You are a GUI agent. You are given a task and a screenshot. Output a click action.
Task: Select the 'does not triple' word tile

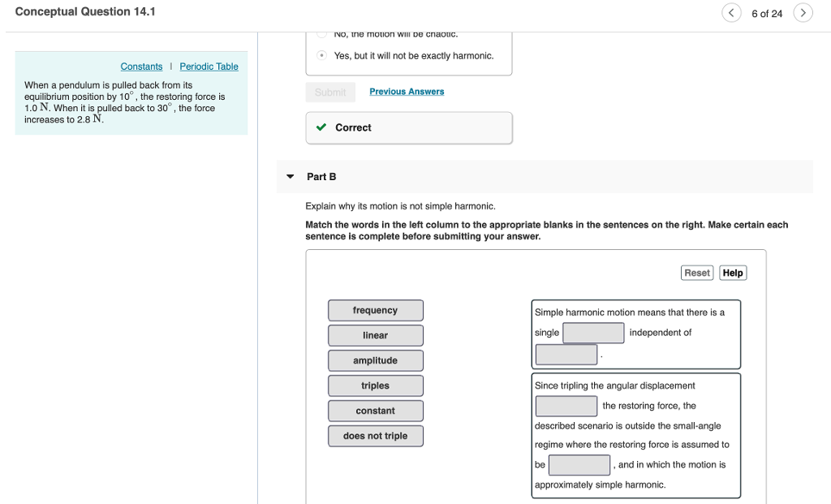pos(375,436)
